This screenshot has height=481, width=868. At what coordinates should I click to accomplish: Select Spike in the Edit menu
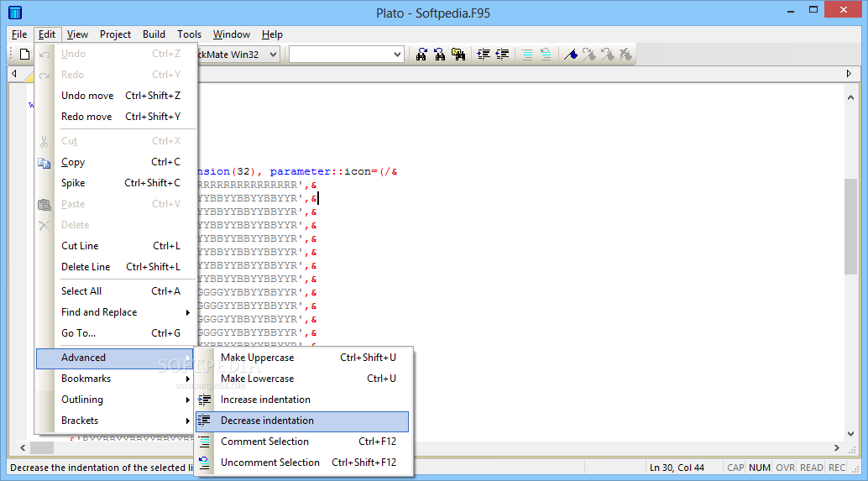click(116, 183)
